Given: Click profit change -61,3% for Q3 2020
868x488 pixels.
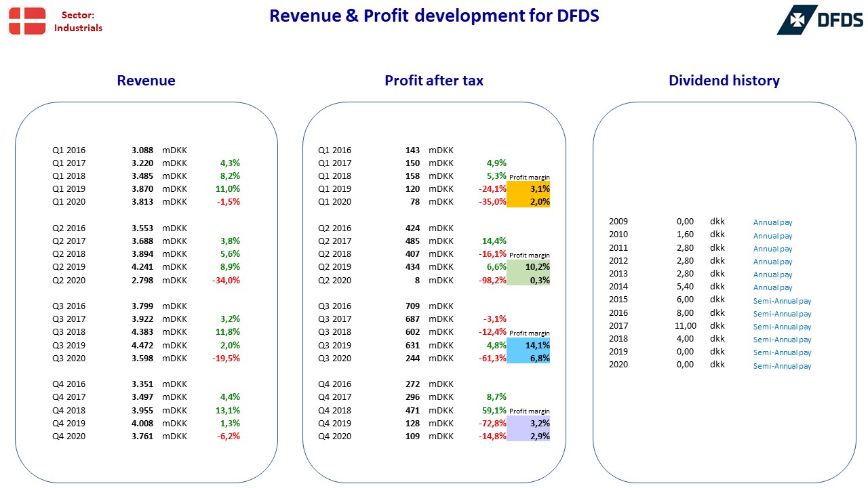Looking at the screenshot, I should 492,358.
